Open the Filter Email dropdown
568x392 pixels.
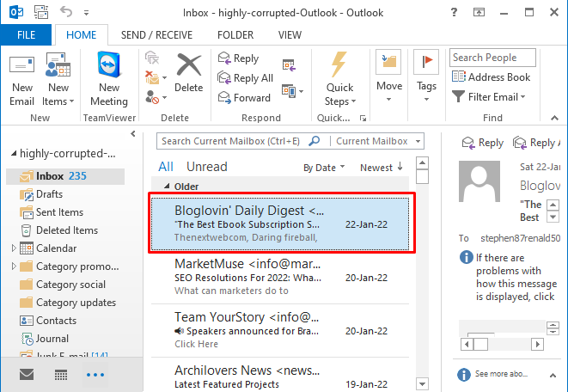(489, 97)
